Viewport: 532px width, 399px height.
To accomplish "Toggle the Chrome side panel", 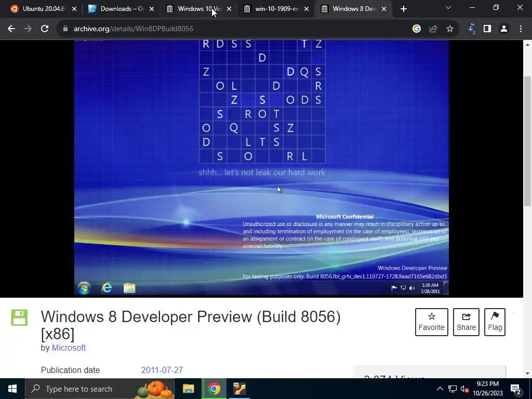I will click(x=487, y=29).
